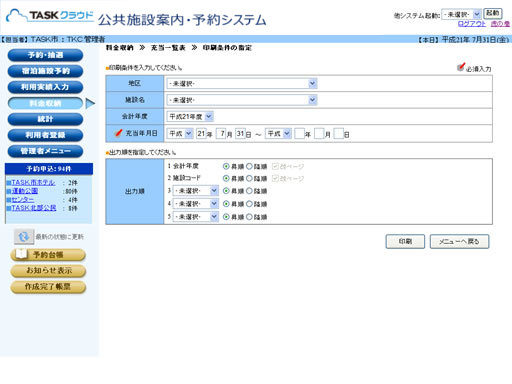The height and width of the screenshot is (384, 512).
Task: Open the 管理者メニュー menu
Action: [x=45, y=151]
